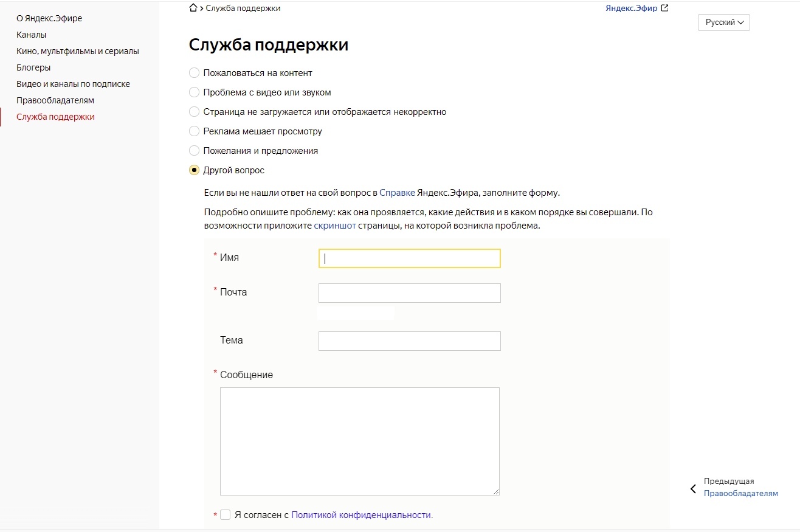Open "Кино, мультфильмы и сериалы" section

(78, 51)
